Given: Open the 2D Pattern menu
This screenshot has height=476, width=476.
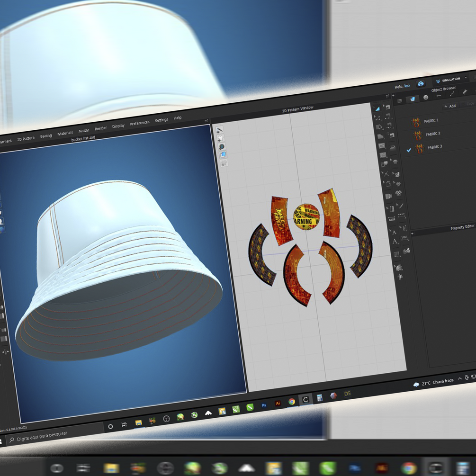Looking at the screenshot, I should pyautogui.click(x=26, y=138).
